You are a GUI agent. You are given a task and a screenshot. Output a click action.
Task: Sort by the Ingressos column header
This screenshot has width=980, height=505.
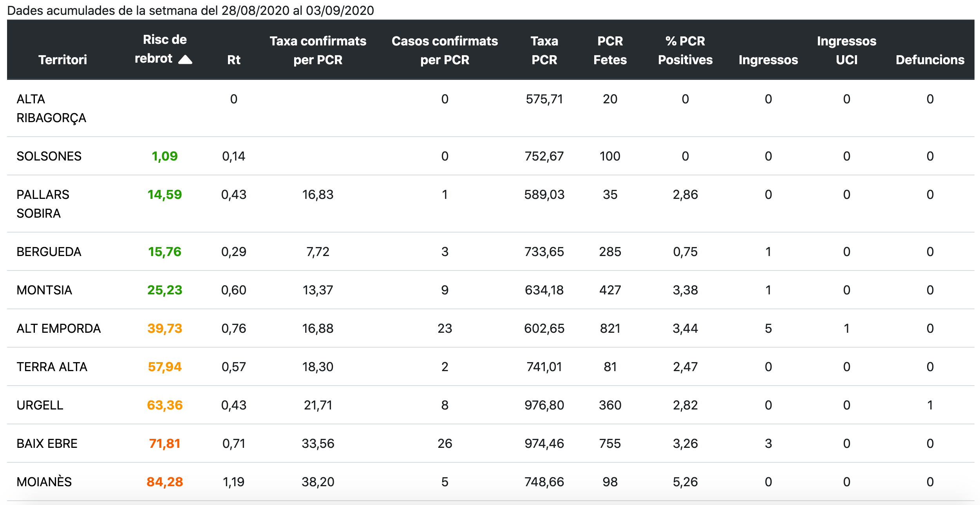click(x=768, y=60)
